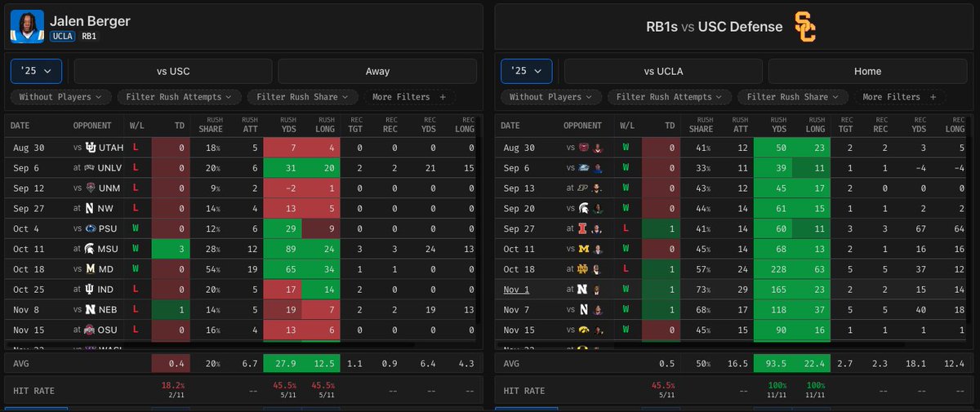The width and height of the screenshot is (980, 412).
Task: Click the Penn State logo in Oct 4 row
Action: pyautogui.click(x=91, y=229)
